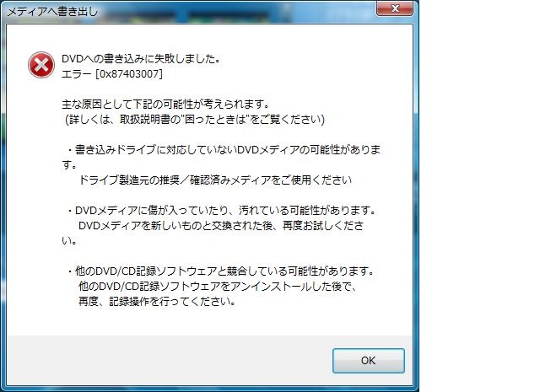Click the 主な原因として下記の可能性 line

pos(165,104)
